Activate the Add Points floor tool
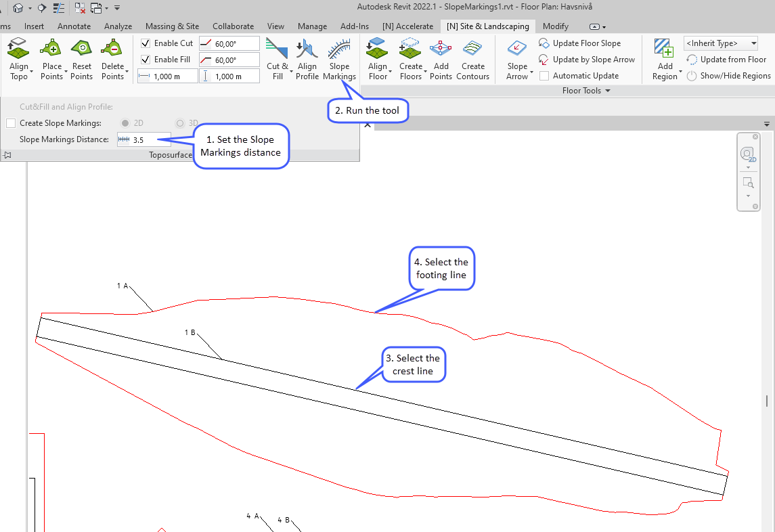Screen dimensions: 775x532 tap(441, 60)
